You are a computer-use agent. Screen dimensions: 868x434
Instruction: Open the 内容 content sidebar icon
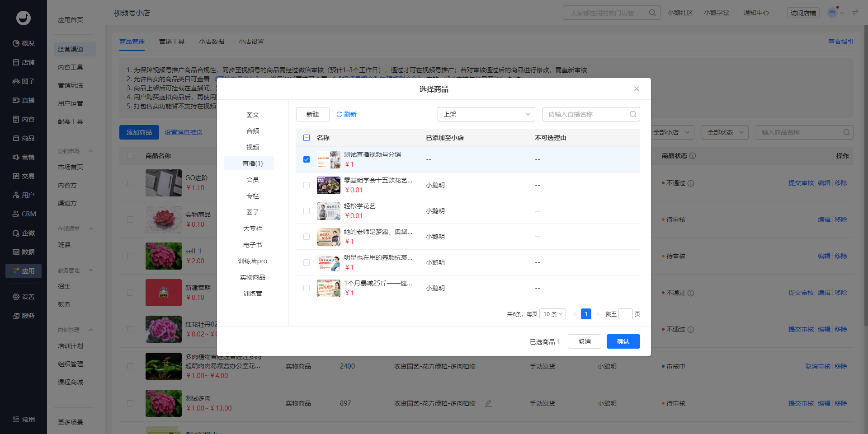[x=16, y=119]
